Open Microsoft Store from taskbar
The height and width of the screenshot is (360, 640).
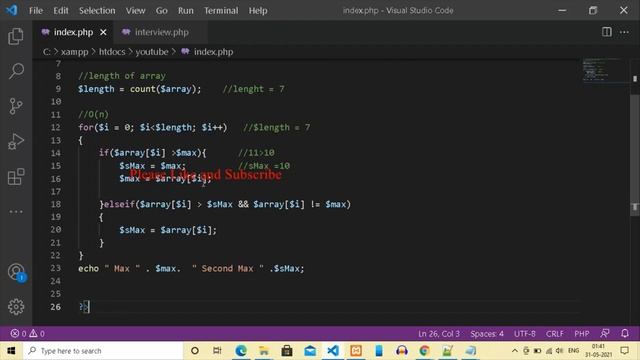click(287, 351)
